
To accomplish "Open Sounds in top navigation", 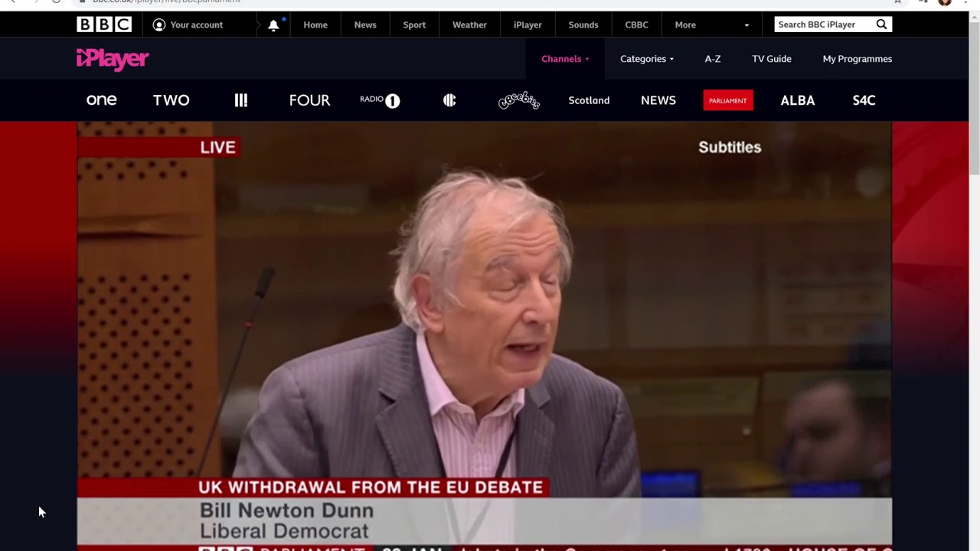I will tap(583, 24).
